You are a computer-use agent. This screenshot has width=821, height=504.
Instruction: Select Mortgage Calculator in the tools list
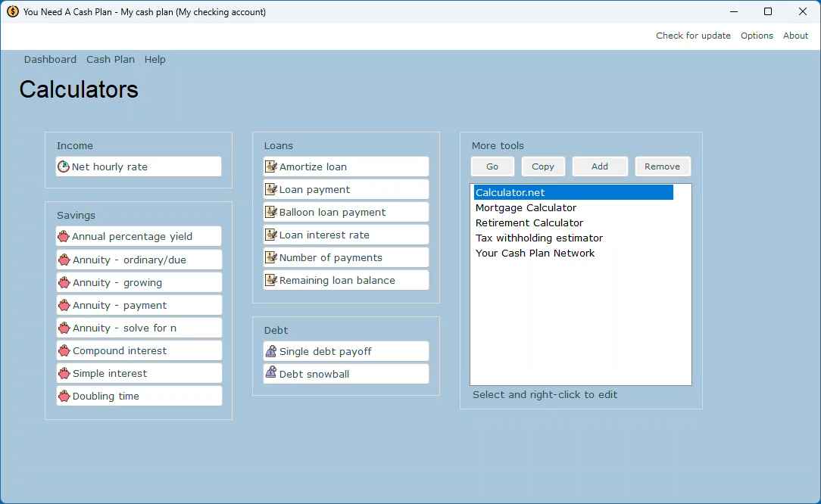(526, 208)
